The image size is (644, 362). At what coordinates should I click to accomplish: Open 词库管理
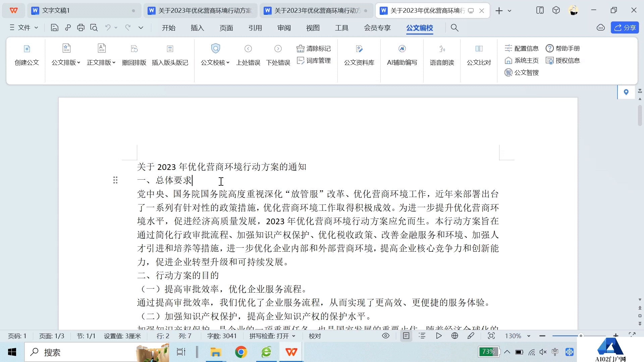[x=314, y=61]
